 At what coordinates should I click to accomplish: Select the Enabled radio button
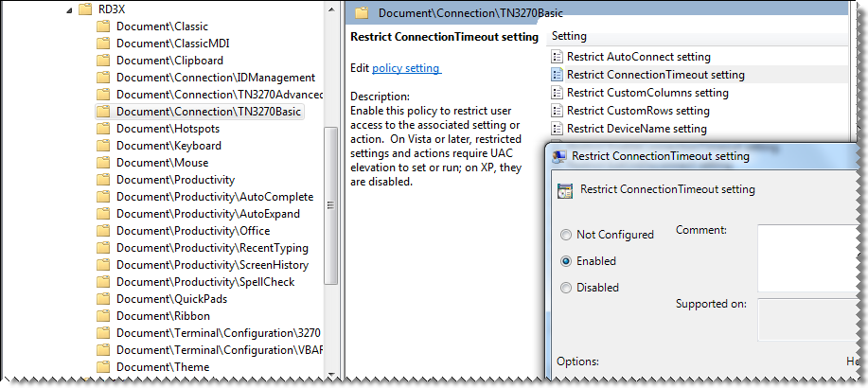pyautogui.click(x=566, y=261)
